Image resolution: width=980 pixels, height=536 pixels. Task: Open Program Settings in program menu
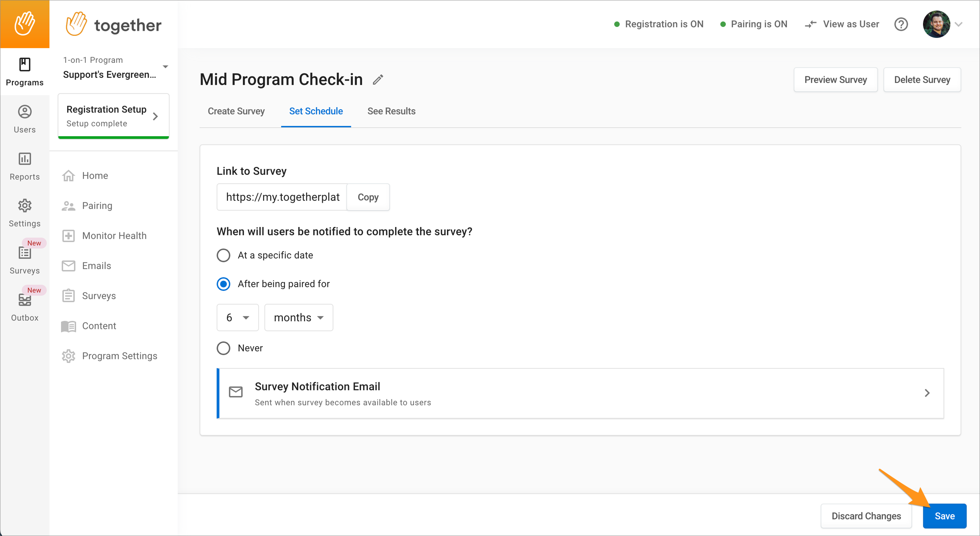coord(119,356)
